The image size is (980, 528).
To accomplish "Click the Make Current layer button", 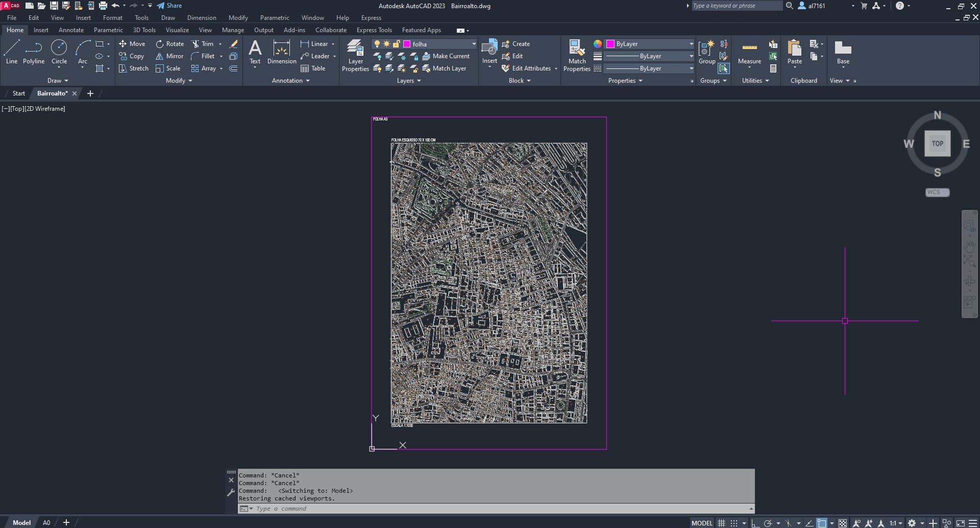I will (x=446, y=56).
